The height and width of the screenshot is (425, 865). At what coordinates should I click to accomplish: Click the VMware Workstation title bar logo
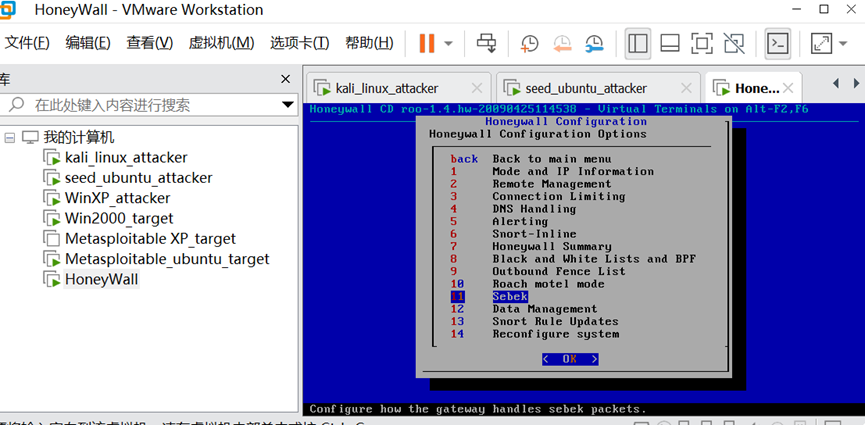point(7,9)
